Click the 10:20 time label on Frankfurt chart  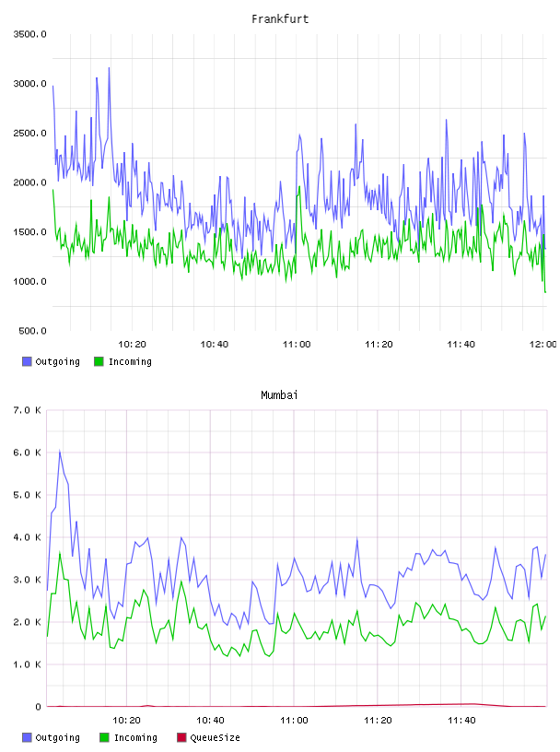(132, 345)
